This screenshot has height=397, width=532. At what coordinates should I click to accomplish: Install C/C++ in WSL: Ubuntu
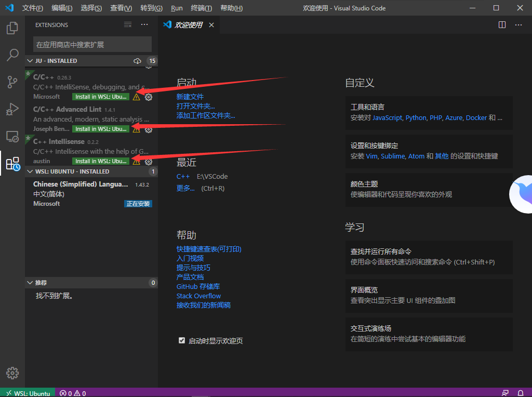coord(101,97)
